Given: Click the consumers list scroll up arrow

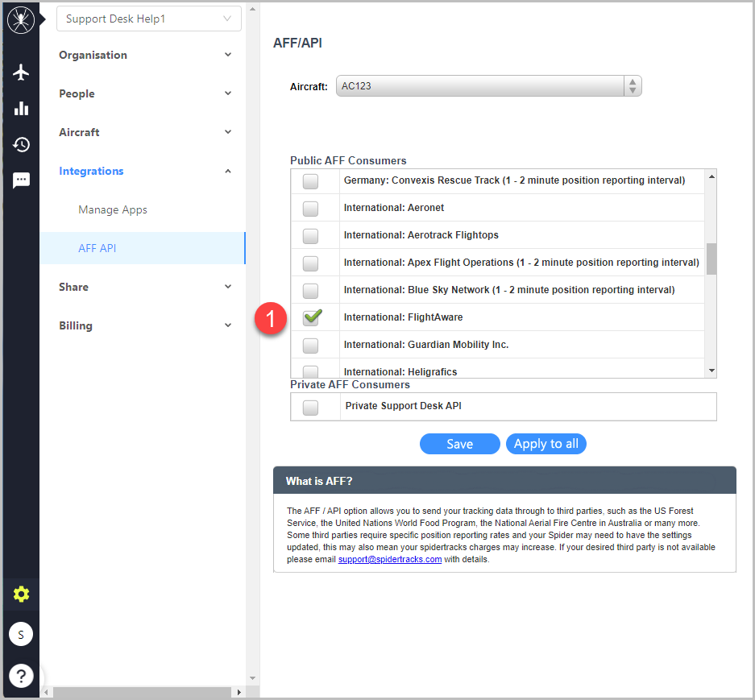Looking at the screenshot, I should point(711,176).
